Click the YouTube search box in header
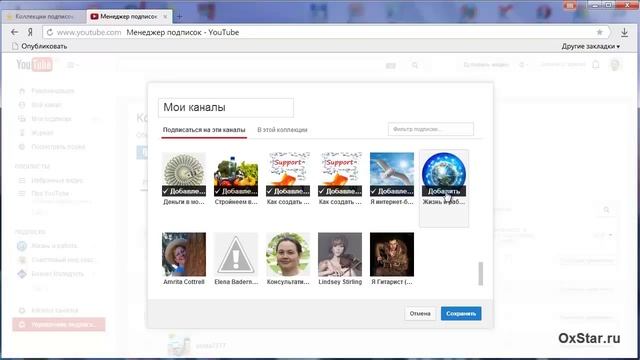 click(251, 65)
